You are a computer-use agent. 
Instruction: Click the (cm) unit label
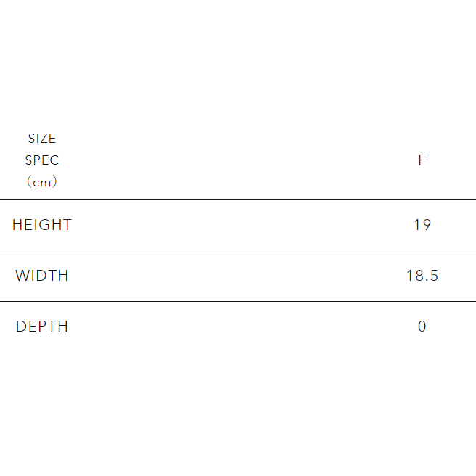tap(42, 182)
